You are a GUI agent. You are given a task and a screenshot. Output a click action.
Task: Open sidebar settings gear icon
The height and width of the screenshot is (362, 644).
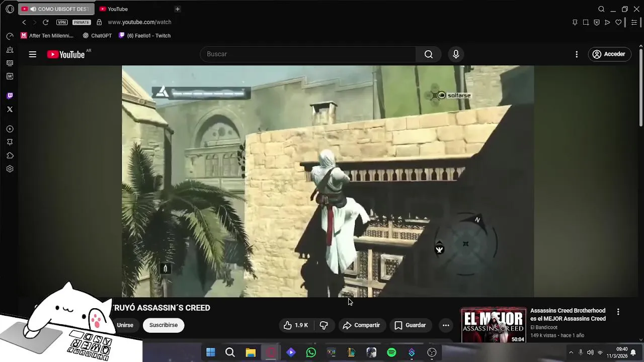click(10, 169)
